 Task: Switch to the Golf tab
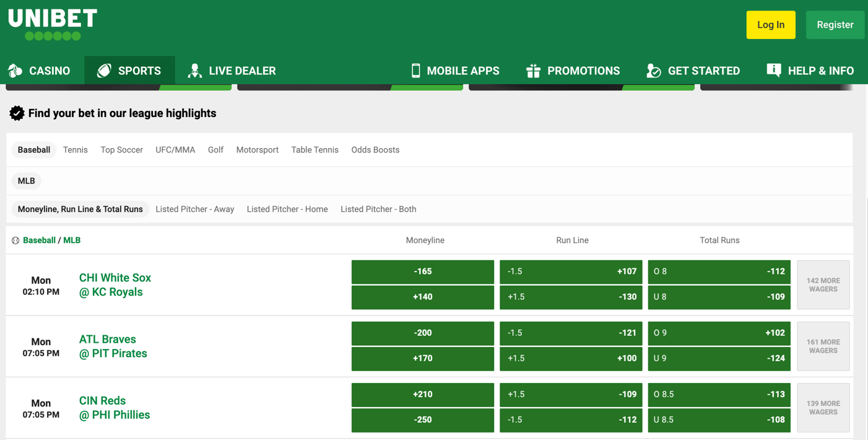(215, 150)
